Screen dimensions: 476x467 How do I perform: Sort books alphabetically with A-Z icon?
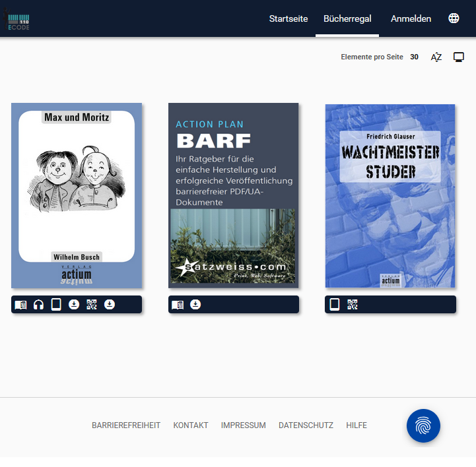click(436, 57)
